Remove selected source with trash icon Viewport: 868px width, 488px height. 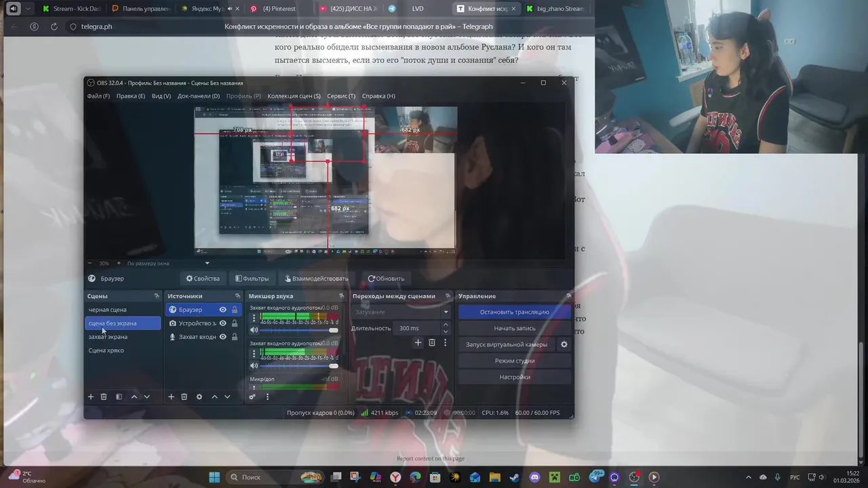click(184, 396)
